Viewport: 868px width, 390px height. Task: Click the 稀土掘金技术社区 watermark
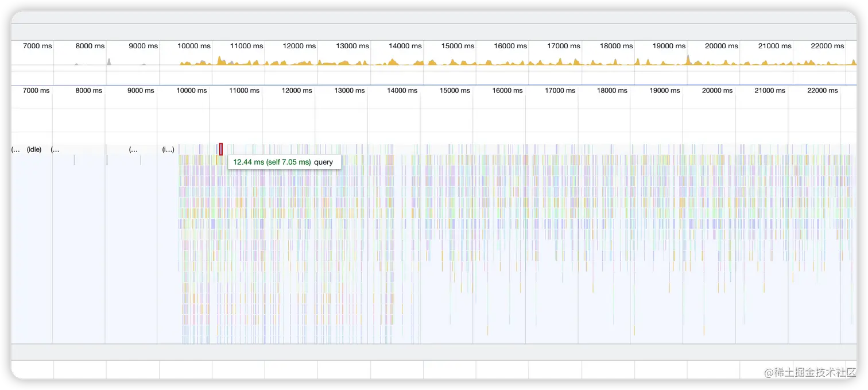pos(810,373)
